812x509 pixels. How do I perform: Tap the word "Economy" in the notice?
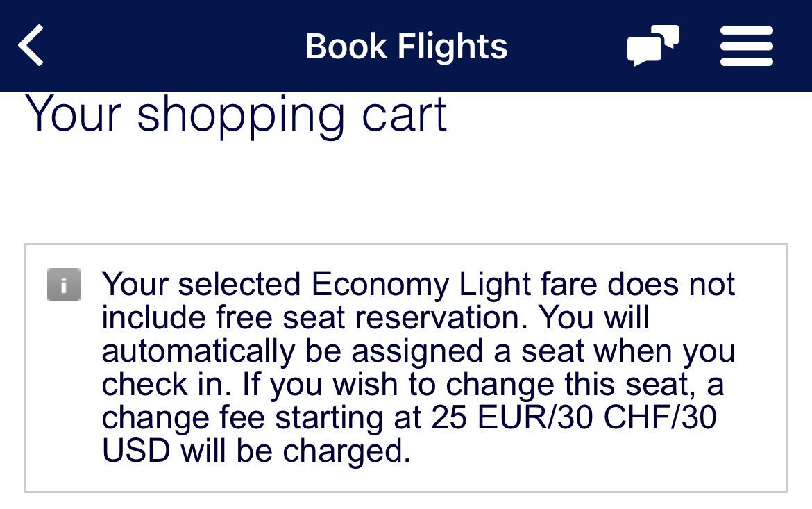[x=380, y=285]
